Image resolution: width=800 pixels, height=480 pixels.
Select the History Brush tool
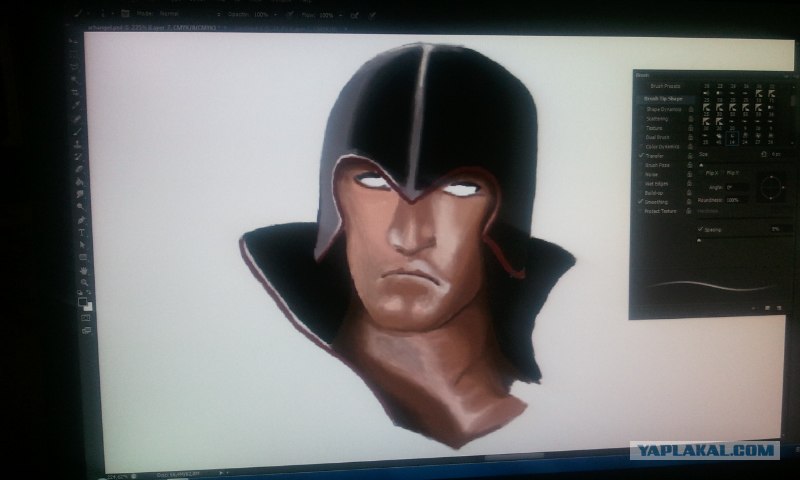78,158
